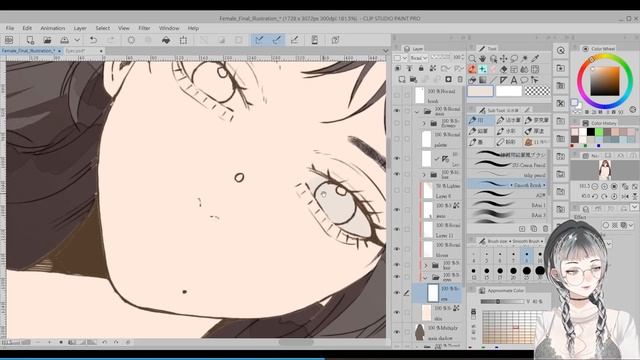The width and height of the screenshot is (640, 360).
Task: Select the Auto select magic wand tool
Action: click(x=525, y=58)
